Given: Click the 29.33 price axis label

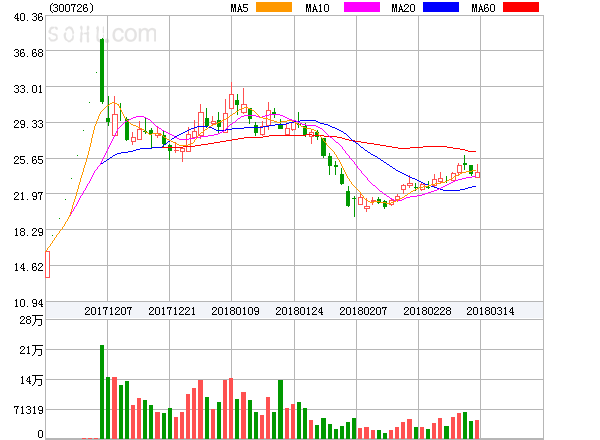Looking at the screenshot, I should (x=28, y=124).
